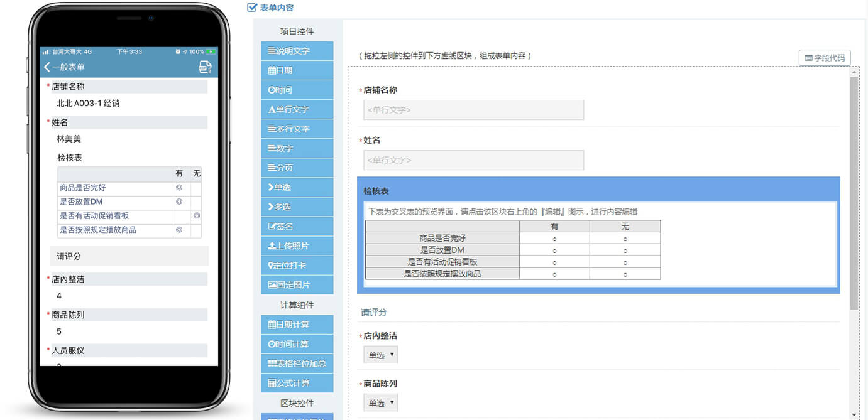Select the 数字 number control
Viewport: 868px width, 420px height.
pos(297,148)
